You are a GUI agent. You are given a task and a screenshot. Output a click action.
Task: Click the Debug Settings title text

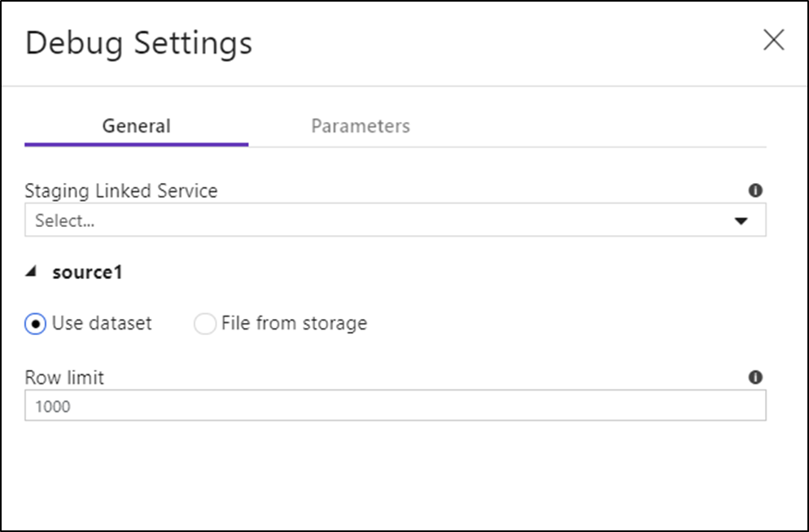138,42
